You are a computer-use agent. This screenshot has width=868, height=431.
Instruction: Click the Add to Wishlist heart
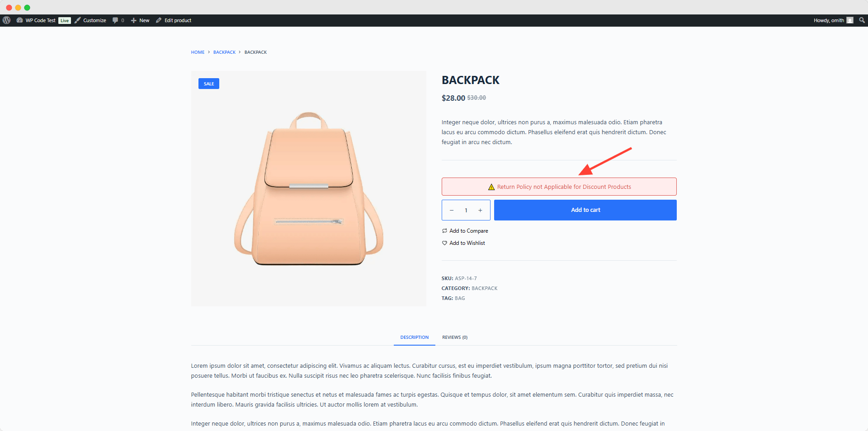coord(444,243)
